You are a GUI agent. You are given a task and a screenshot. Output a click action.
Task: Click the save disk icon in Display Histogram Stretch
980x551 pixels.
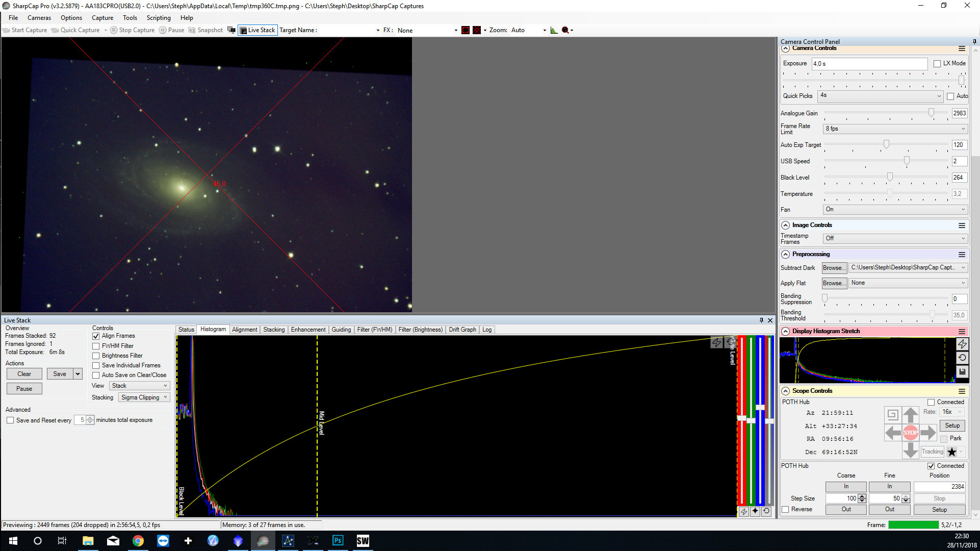point(962,372)
